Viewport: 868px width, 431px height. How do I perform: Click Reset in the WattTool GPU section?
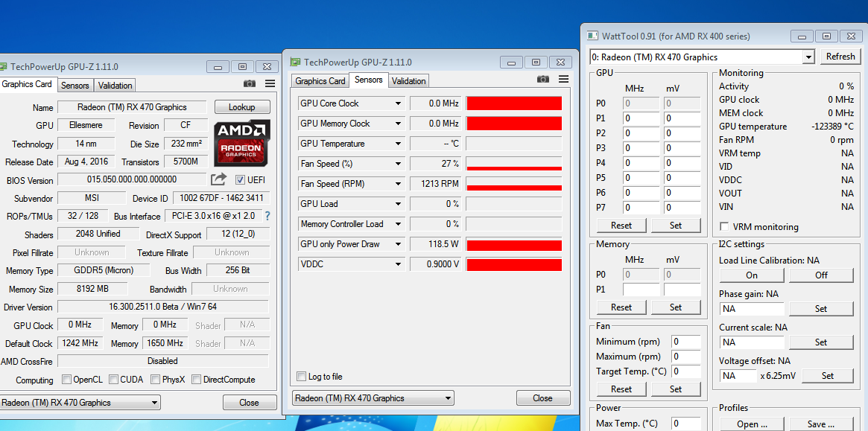click(x=621, y=226)
